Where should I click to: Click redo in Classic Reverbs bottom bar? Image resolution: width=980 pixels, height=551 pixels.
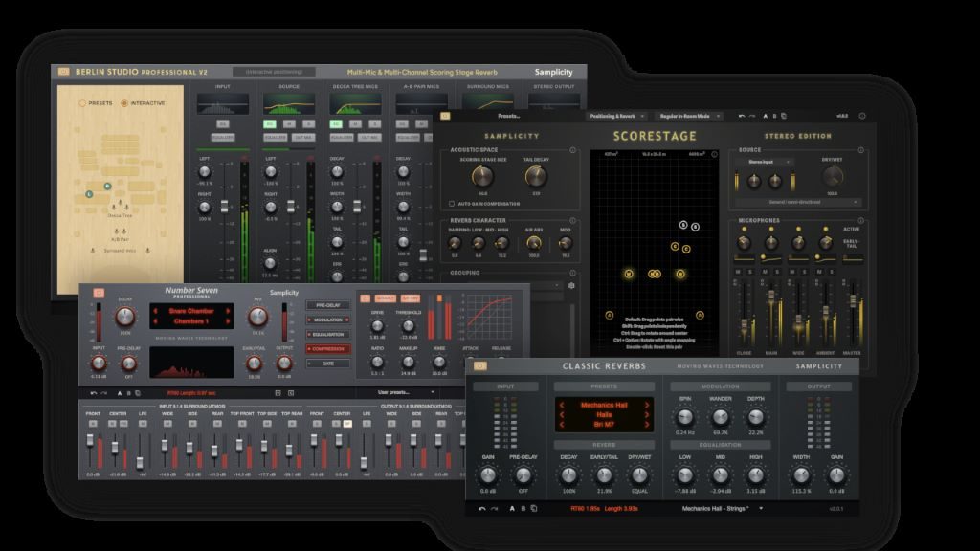(x=495, y=509)
